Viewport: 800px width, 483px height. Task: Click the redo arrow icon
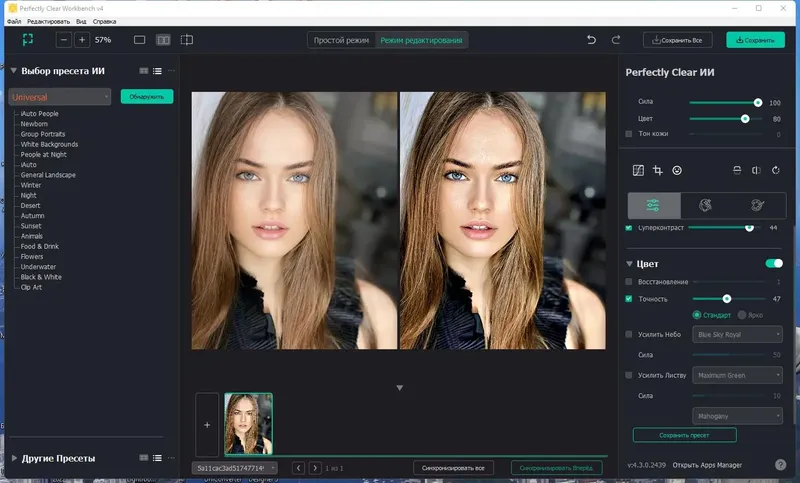(x=616, y=40)
